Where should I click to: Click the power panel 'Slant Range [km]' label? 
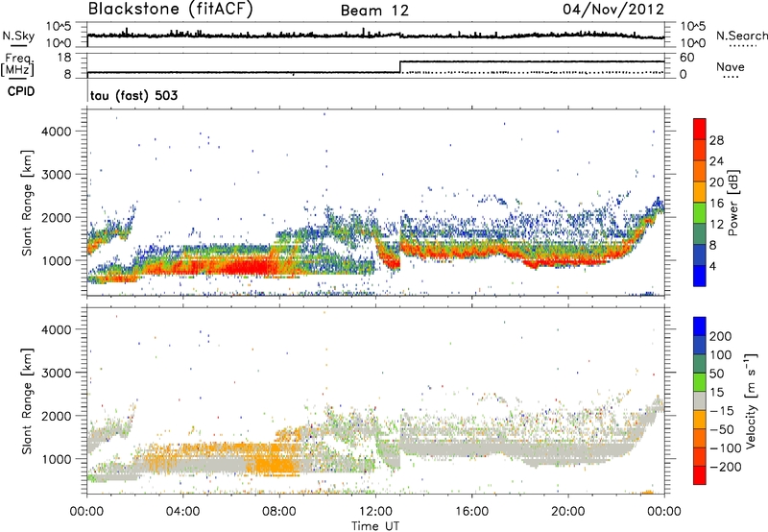pos(27,203)
